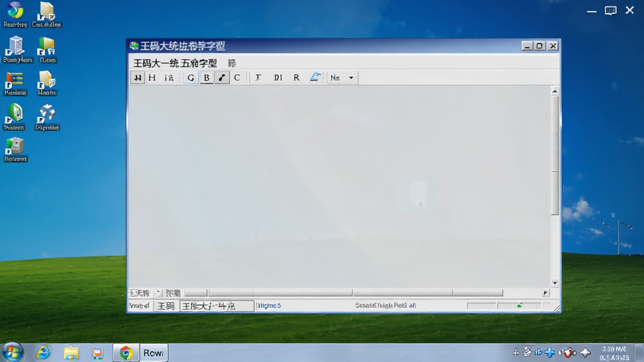Switch to the Row taskbar button
The image size is (644, 362).
153,353
